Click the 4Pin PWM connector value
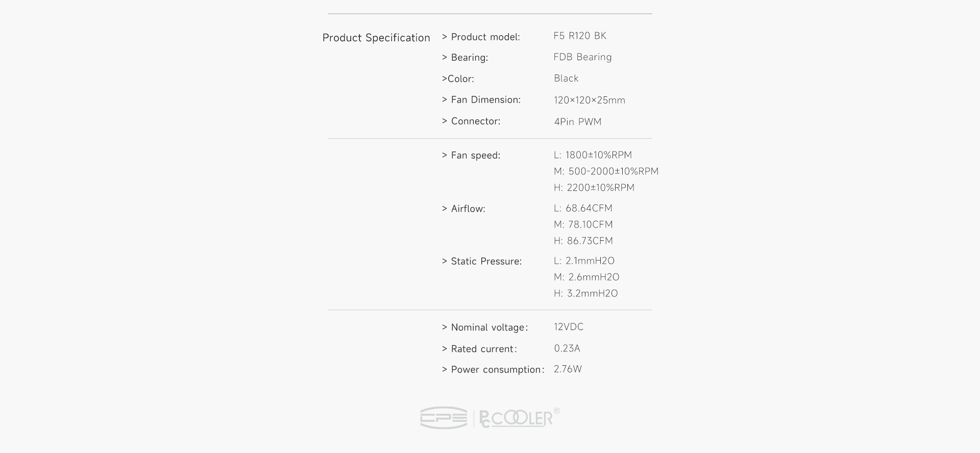The height and width of the screenshot is (453, 980). [577, 122]
